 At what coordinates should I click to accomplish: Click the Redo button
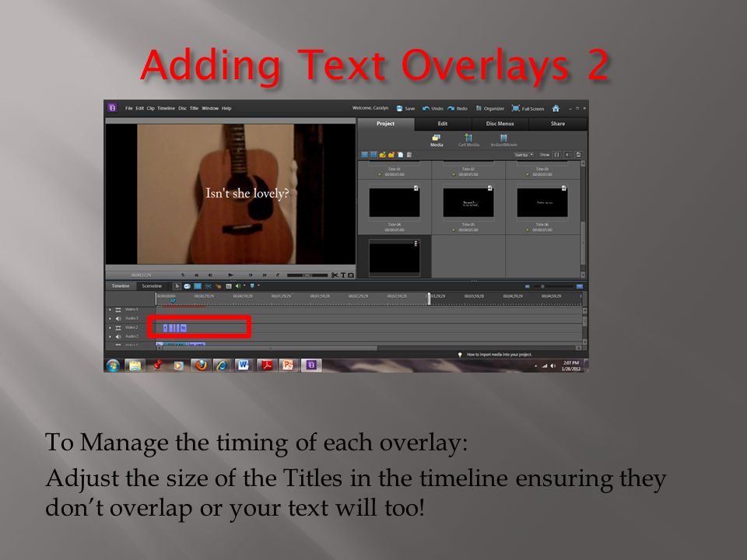(458, 109)
